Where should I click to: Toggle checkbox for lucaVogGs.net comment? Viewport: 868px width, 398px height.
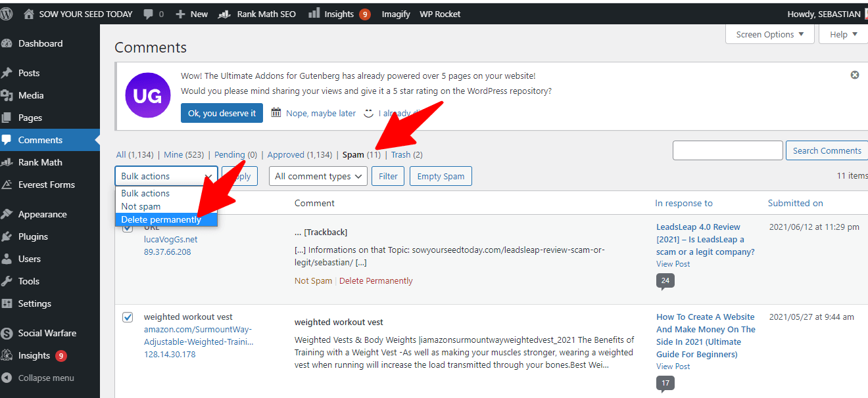[x=128, y=227]
